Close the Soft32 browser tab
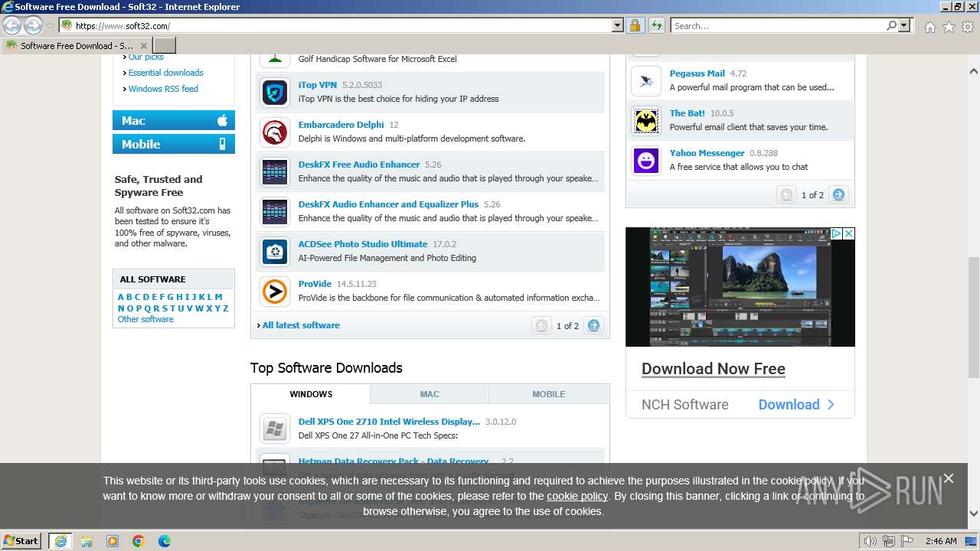 click(143, 46)
